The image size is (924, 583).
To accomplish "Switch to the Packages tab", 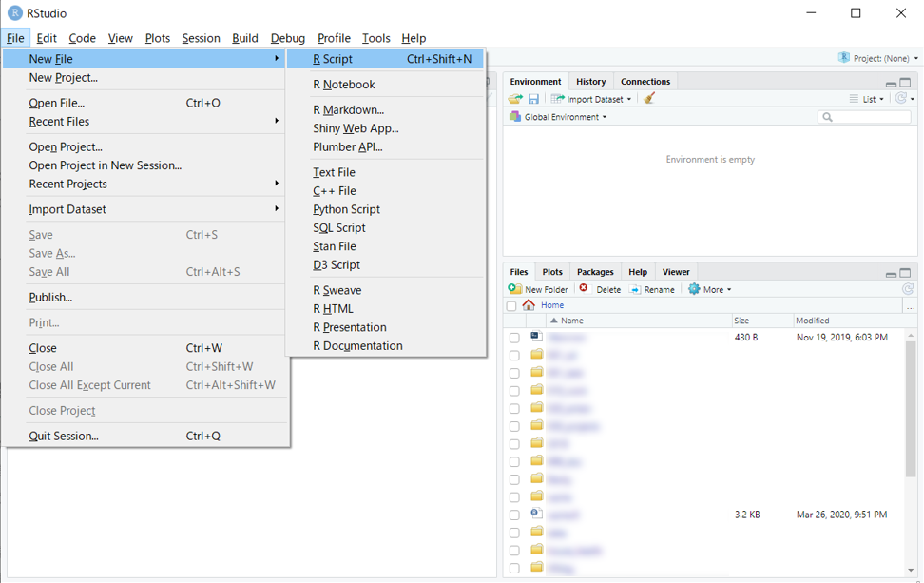I will pos(595,272).
